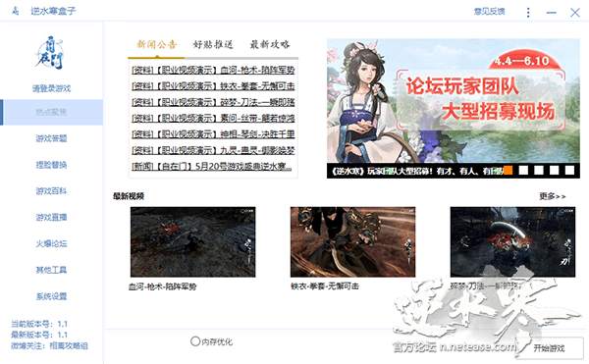The width and height of the screenshot is (589, 364).
Task: Select the fifth banner slide indicator
Action: [569, 171]
